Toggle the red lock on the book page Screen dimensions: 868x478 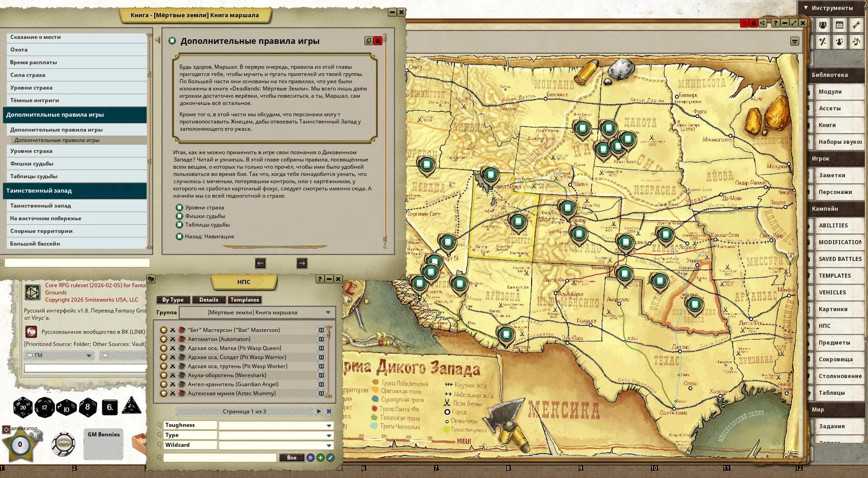tap(378, 41)
